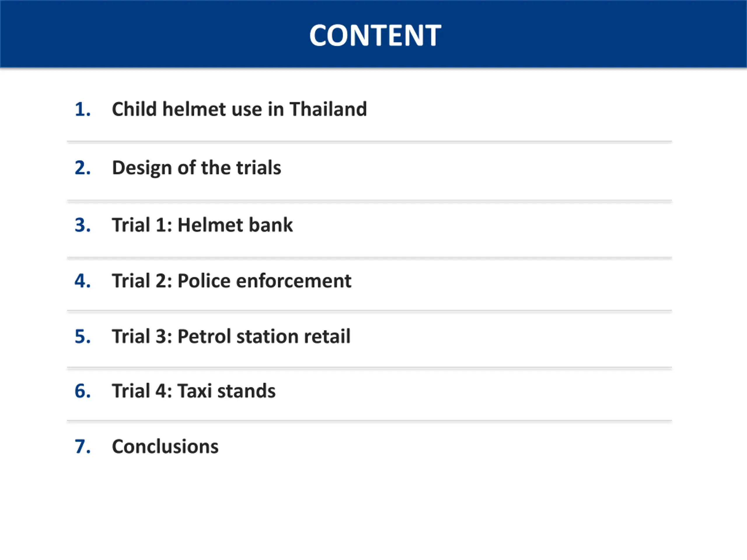Click the "Conclusions" list entry
The width and height of the screenshot is (747, 560).
point(165,447)
